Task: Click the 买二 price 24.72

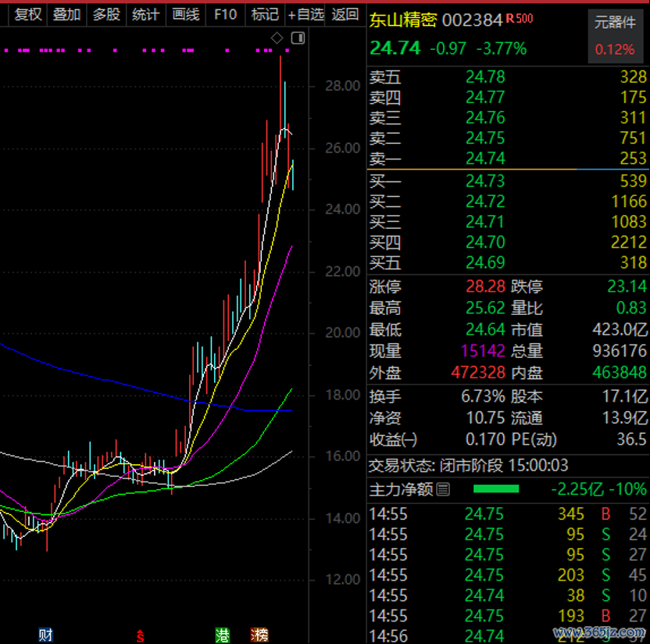Action: [485, 201]
